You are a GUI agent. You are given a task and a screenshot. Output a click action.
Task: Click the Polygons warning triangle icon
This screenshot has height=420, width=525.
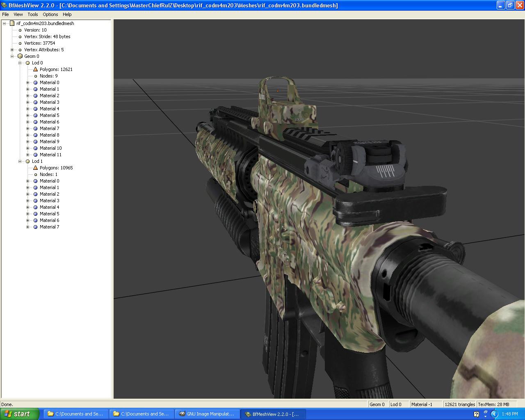pos(35,69)
